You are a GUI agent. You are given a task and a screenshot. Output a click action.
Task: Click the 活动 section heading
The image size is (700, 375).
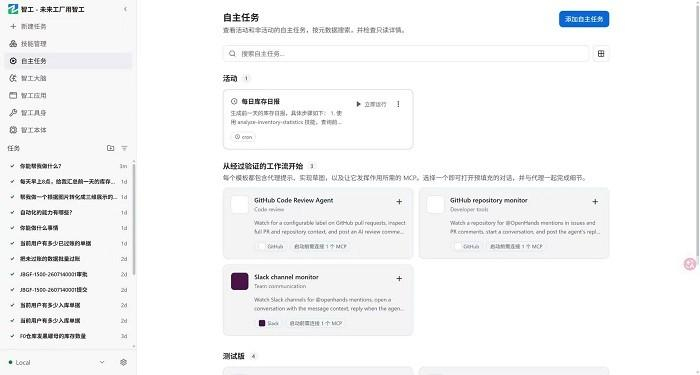click(x=230, y=79)
